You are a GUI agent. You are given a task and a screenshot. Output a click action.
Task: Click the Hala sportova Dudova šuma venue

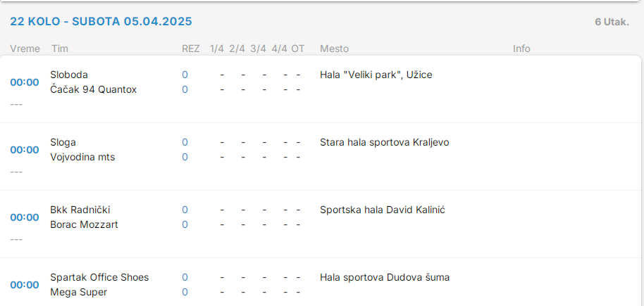point(384,277)
